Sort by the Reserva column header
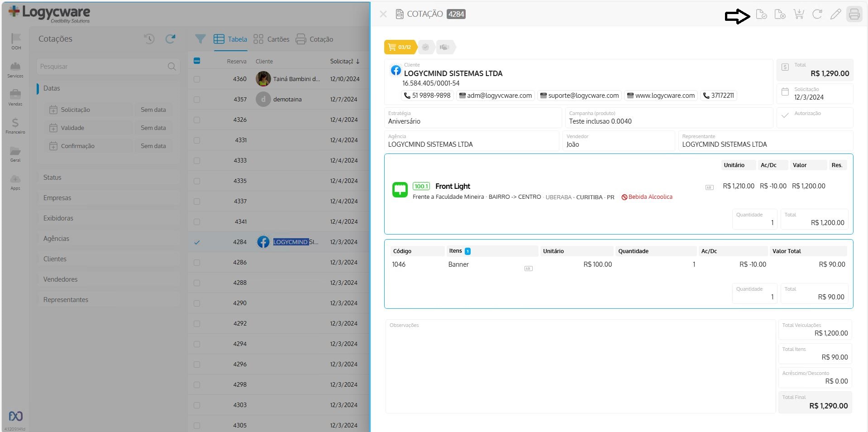The image size is (868, 432). click(x=237, y=61)
